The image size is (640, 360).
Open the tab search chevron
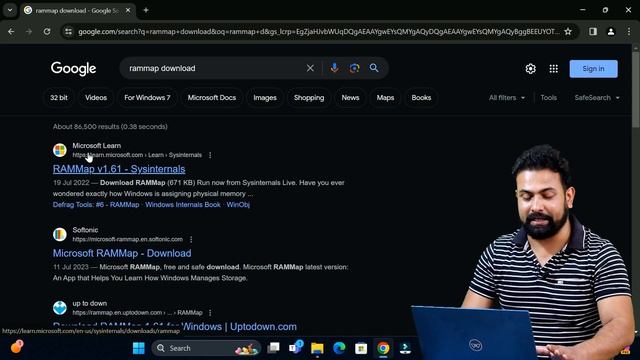[10, 10]
